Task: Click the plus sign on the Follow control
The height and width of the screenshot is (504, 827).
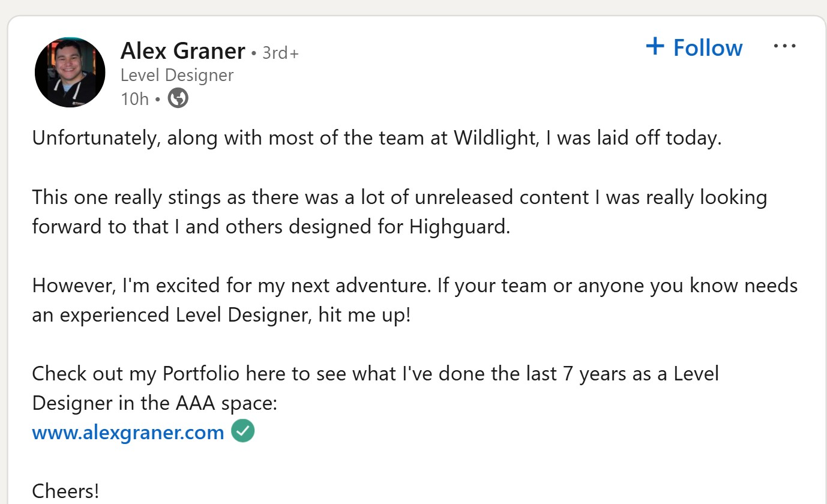Action: 655,46
